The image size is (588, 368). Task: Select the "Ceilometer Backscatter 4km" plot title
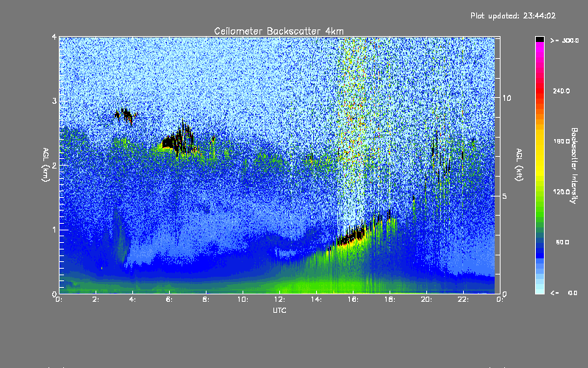(x=279, y=31)
